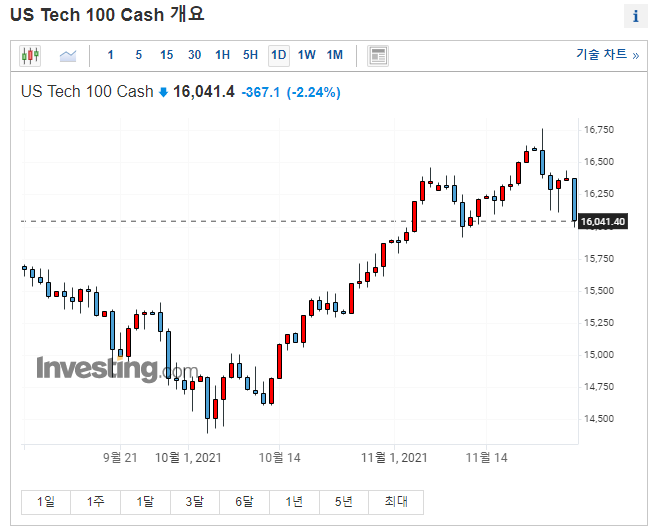Click the news overlay icon in toolbar
This screenshot has height=527, width=656.
pyautogui.click(x=378, y=56)
